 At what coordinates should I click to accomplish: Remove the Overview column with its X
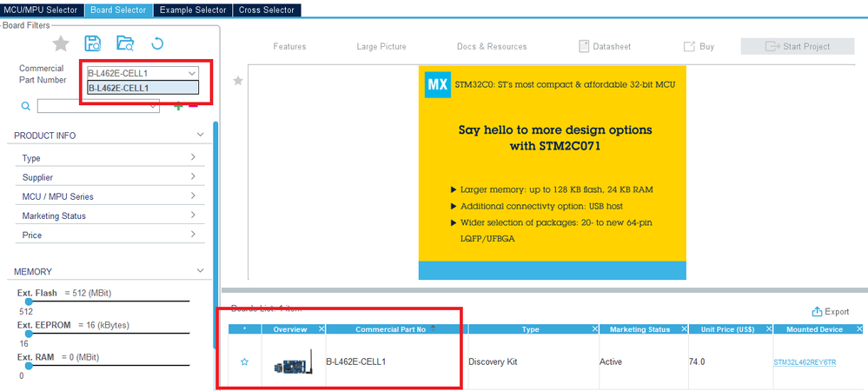click(x=321, y=329)
